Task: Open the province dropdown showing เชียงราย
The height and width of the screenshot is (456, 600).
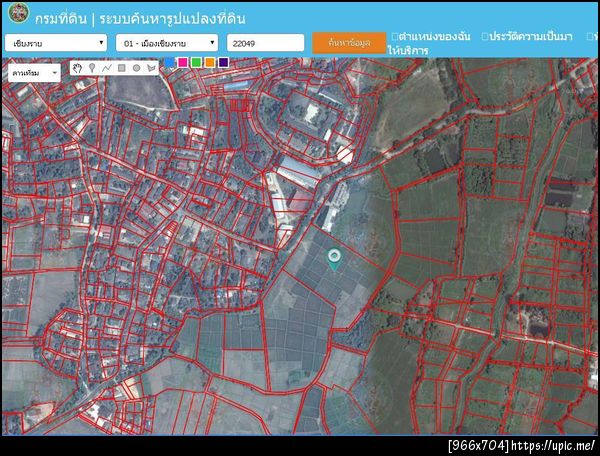Action: 56,43
